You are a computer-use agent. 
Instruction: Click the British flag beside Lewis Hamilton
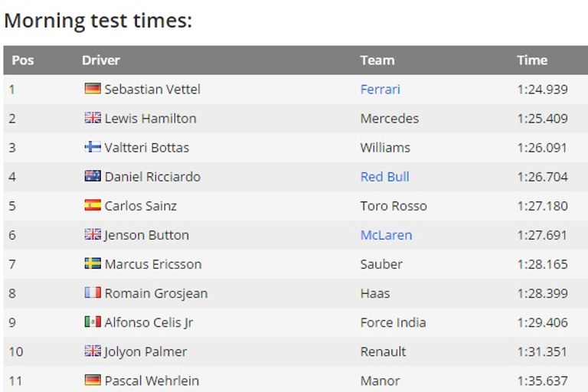(93, 118)
